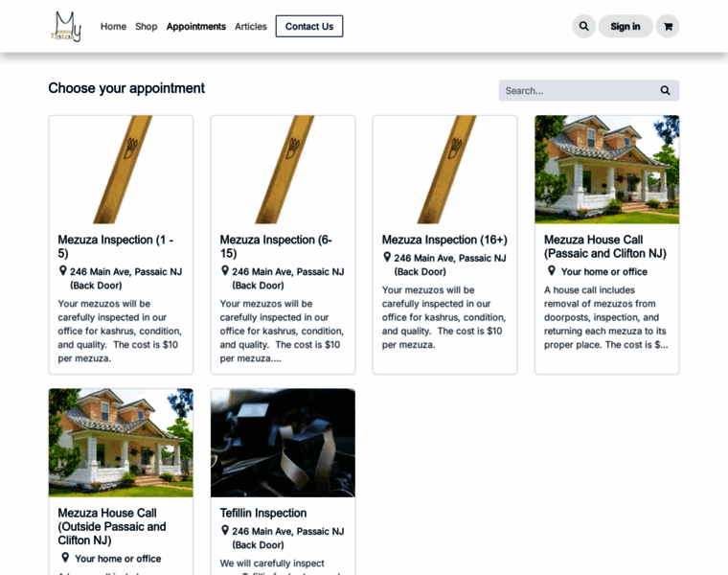This screenshot has height=575, width=728.
Task: Open Mezuza Inspection (16+) title
Action: click(x=444, y=240)
